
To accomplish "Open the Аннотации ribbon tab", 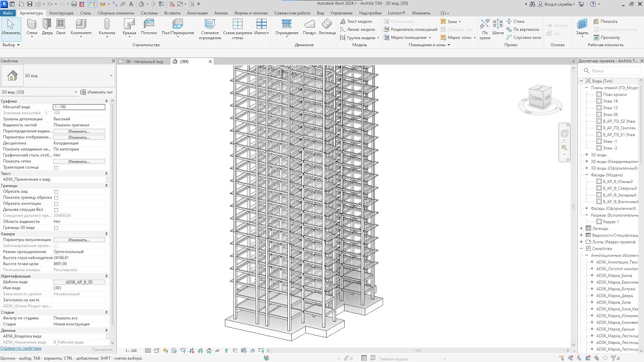I will [x=197, y=13].
